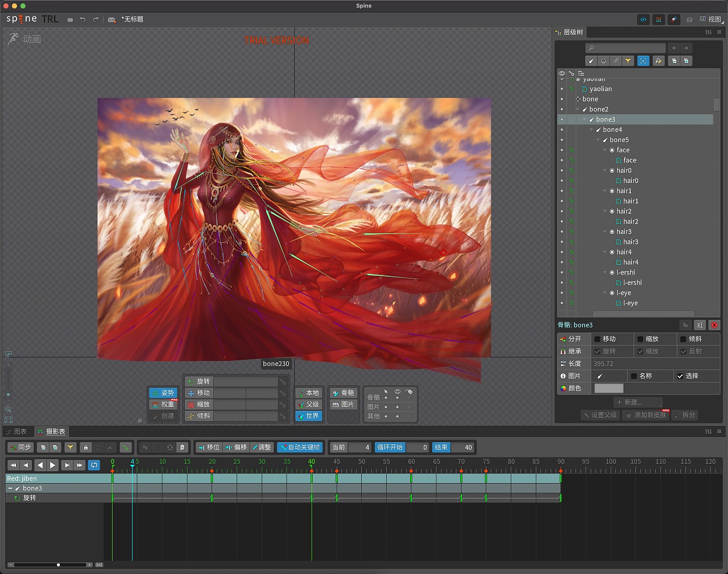Enable the 移动 separate checkbox

(597, 339)
